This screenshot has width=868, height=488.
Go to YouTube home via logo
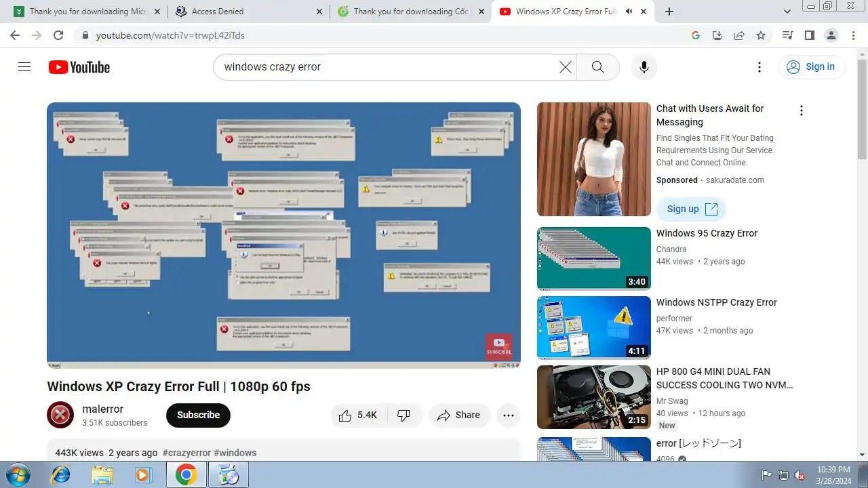79,67
